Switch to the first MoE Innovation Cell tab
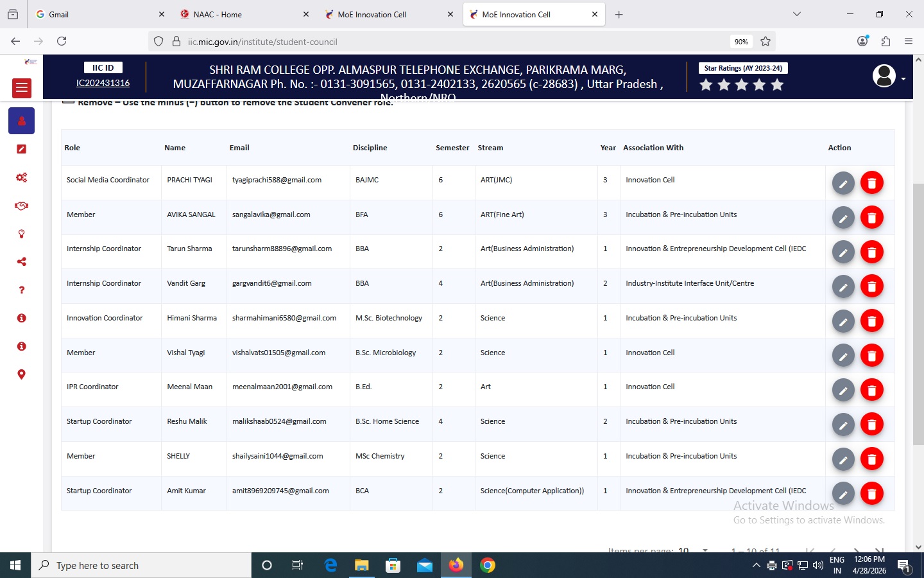The image size is (924, 578). point(389,14)
